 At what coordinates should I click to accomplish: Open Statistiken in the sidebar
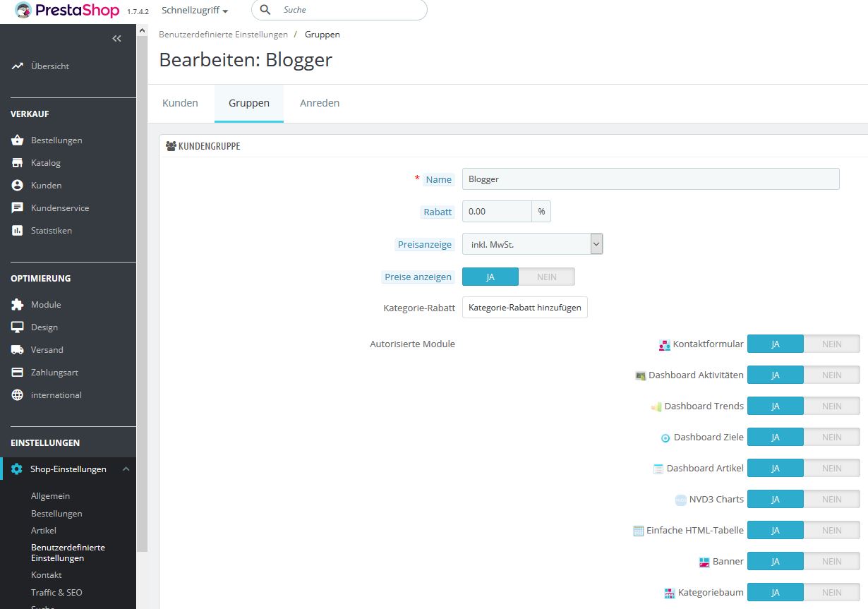pos(52,231)
